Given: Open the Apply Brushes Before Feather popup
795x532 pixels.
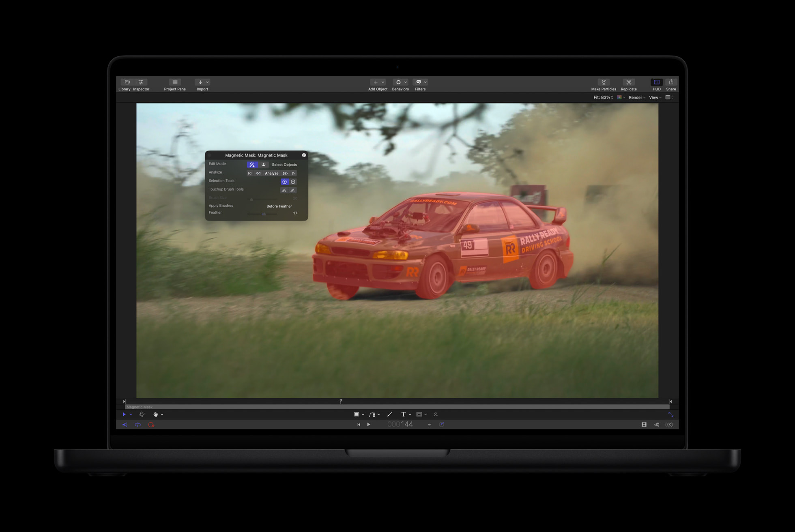Looking at the screenshot, I should pyautogui.click(x=279, y=206).
